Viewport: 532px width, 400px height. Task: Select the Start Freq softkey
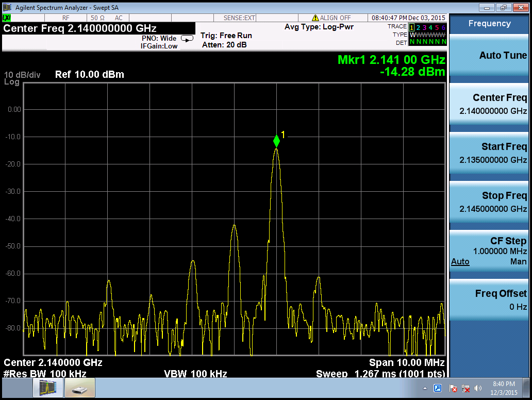coord(489,153)
